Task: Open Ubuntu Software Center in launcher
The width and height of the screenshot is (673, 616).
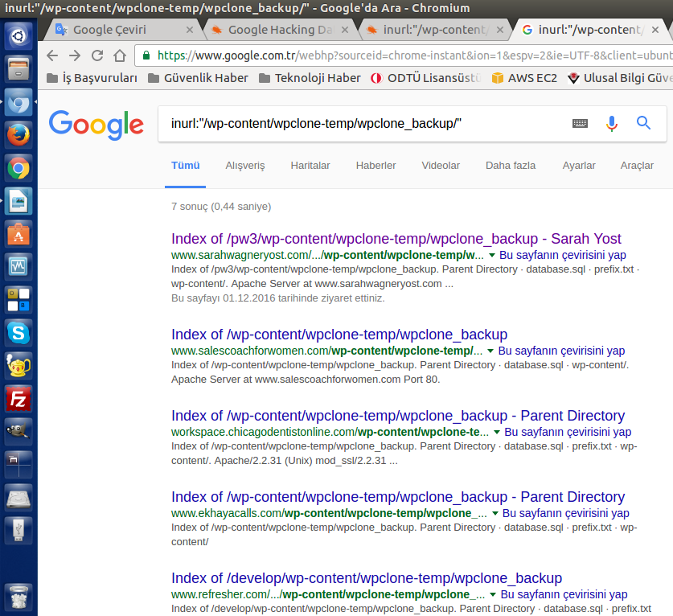Action: click(x=18, y=234)
